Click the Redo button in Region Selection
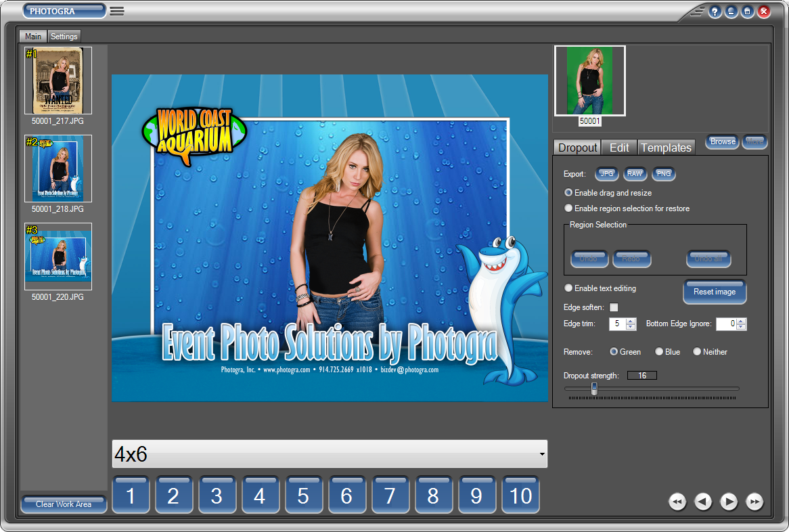This screenshot has width=789, height=532. [631, 259]
